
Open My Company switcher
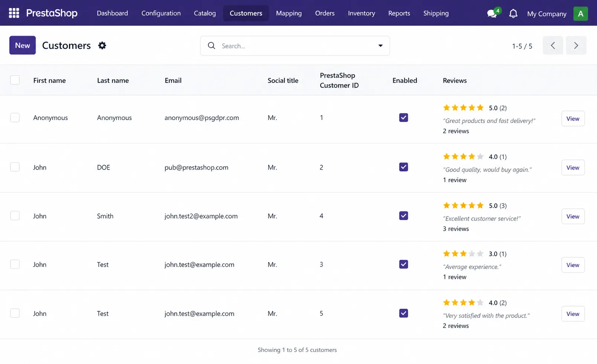pyautogui.click(x=546, y=14)
